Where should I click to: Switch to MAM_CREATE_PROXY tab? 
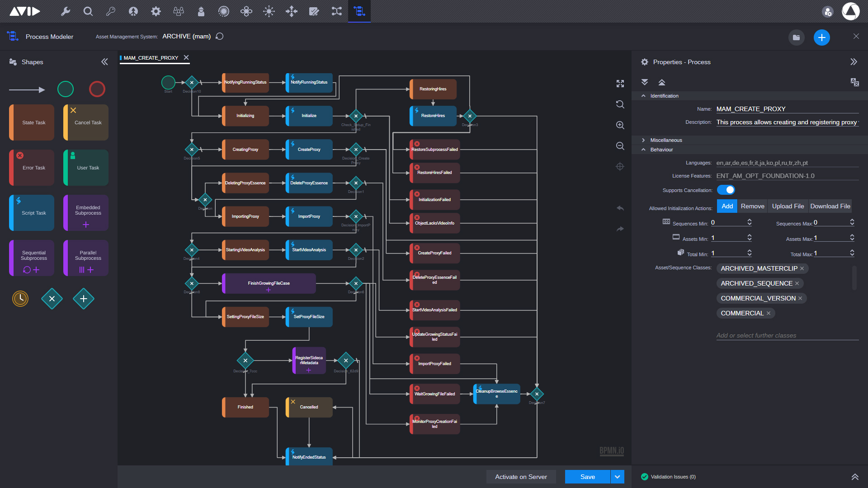pyautogui.click(x=151, y=58)
